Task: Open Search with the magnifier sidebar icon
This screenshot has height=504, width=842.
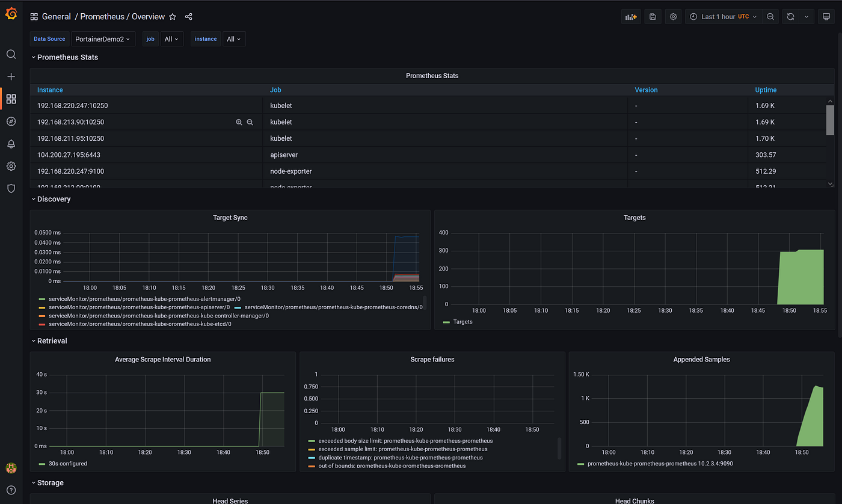Action: coord(11,54)
